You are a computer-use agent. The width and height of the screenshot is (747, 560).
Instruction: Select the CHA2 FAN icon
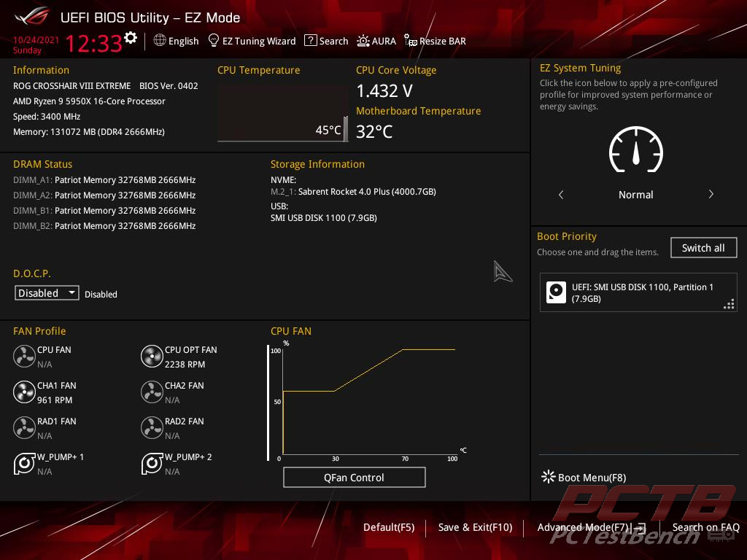(152, 392)
